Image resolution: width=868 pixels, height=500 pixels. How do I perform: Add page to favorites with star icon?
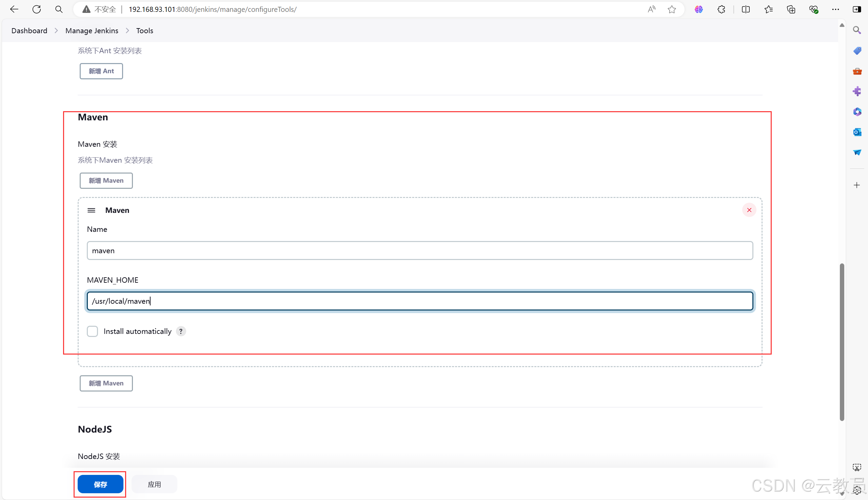[x=672, y=9]
